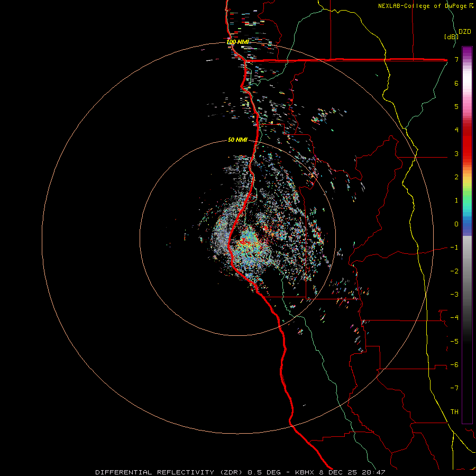Click the DZD label above the color scale

(x=465, y=32)
